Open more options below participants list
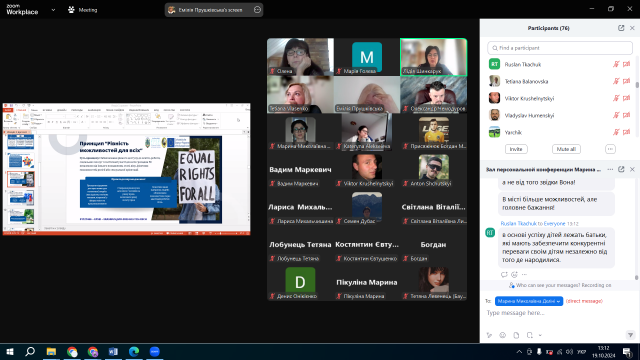 point(610,149)
